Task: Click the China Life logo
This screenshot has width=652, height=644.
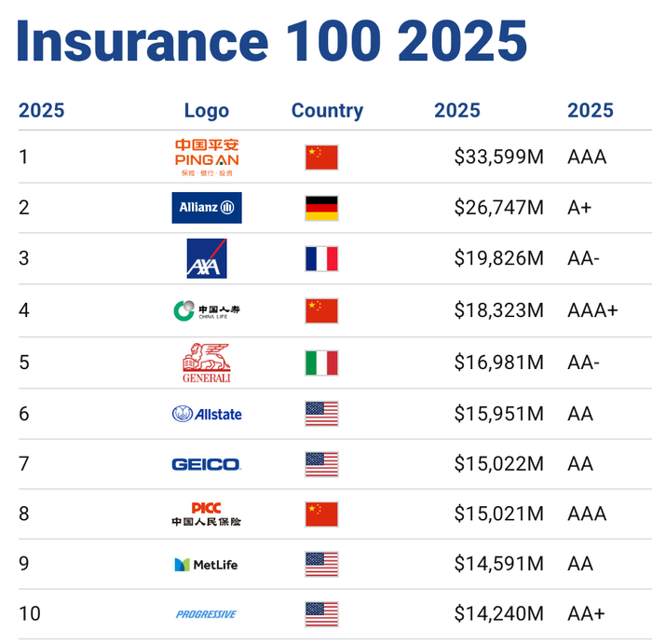Action: click(x=206, y=309)
